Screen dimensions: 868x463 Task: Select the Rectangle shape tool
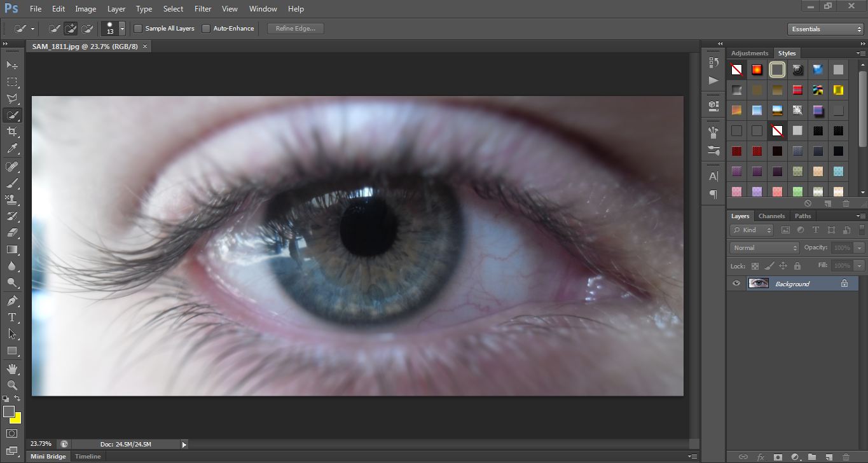pyautogui.click(x=12, y=350)
